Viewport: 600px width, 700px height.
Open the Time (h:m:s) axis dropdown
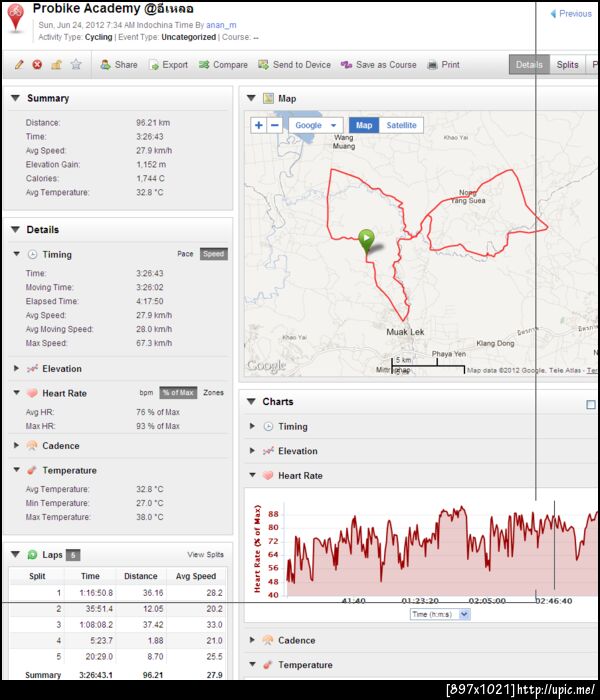tap(440, 614)
